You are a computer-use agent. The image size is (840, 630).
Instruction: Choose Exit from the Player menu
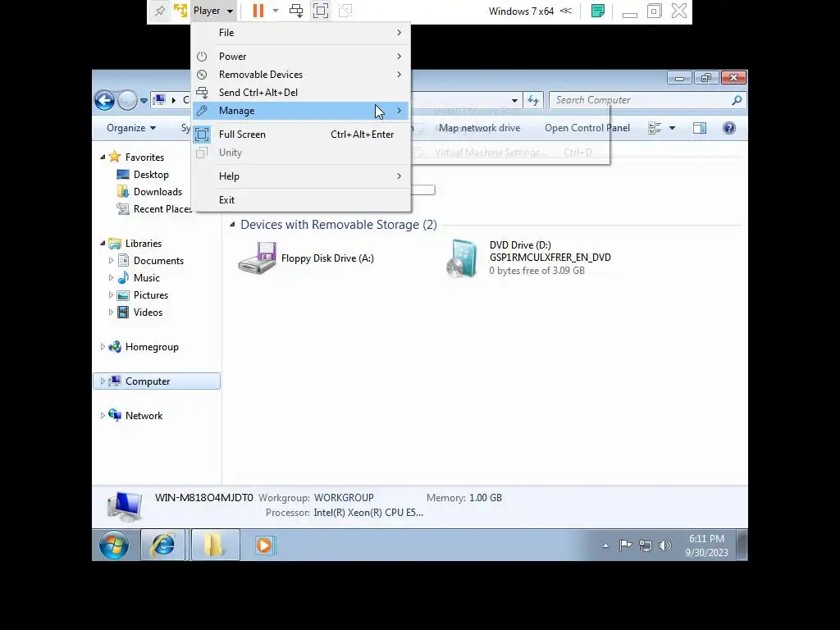301,200
